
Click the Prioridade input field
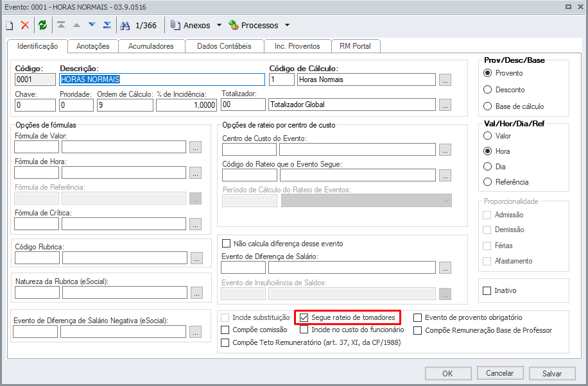76,105
